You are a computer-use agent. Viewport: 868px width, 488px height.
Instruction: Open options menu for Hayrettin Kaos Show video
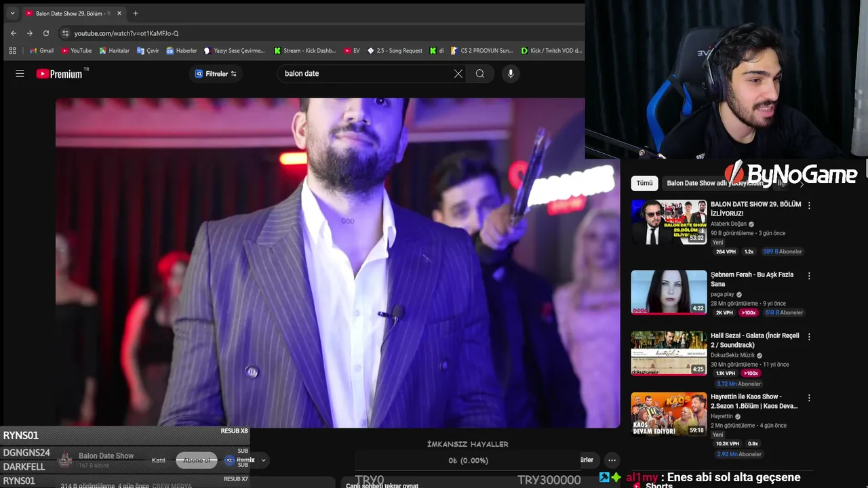tap(809, 398)
